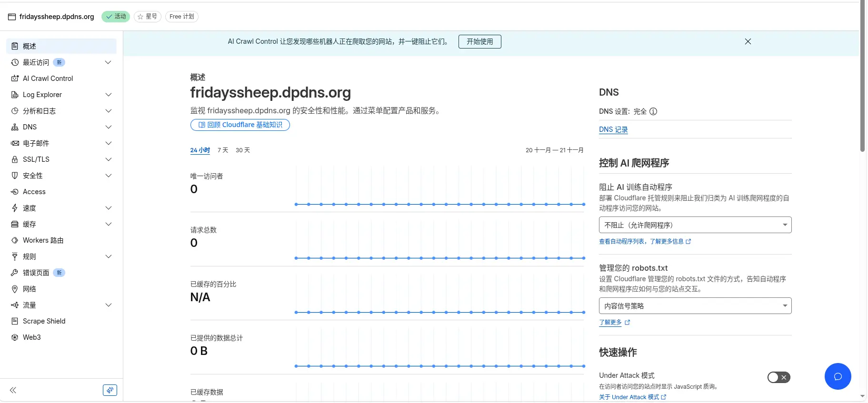Expand the DNS sidebar chevron

point(108,127)
